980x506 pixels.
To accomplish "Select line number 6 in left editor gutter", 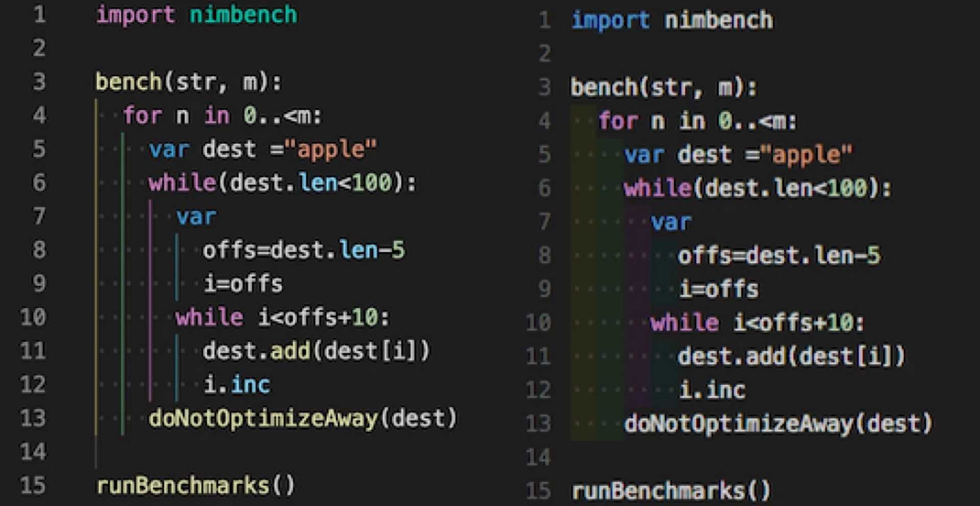I will (39, 183).
